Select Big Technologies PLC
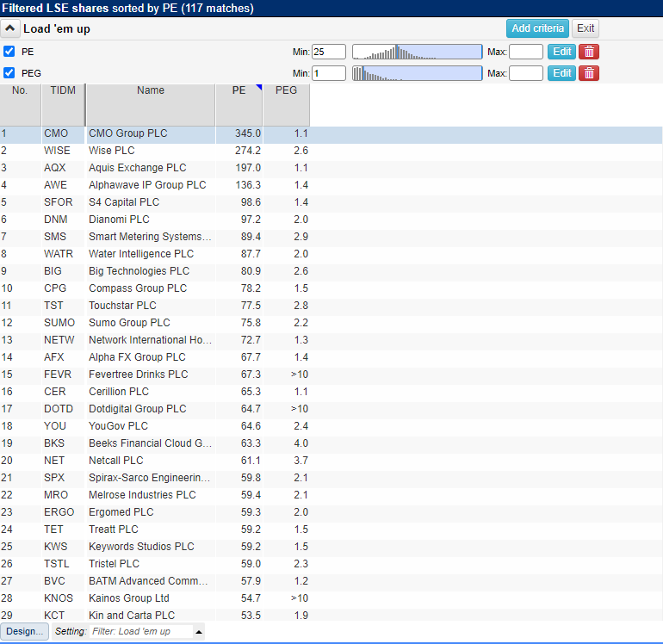Image resolution: width=663 pixels, height=644 pixels. coord(139,271)
